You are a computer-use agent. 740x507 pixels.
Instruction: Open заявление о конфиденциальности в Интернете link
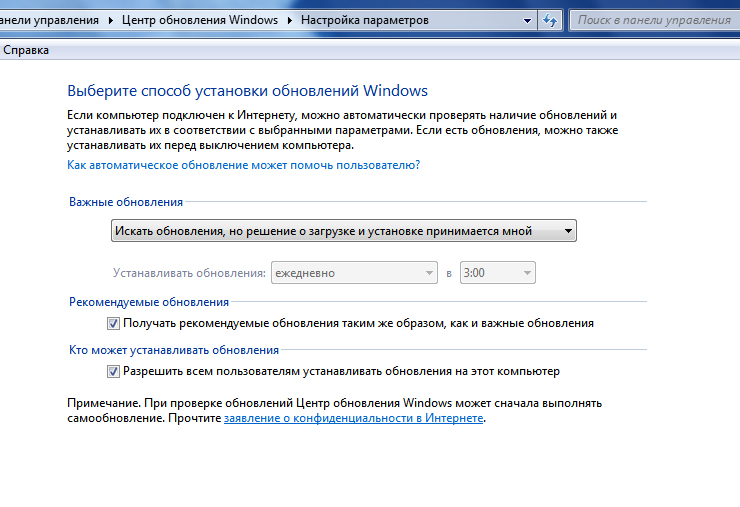353,418
